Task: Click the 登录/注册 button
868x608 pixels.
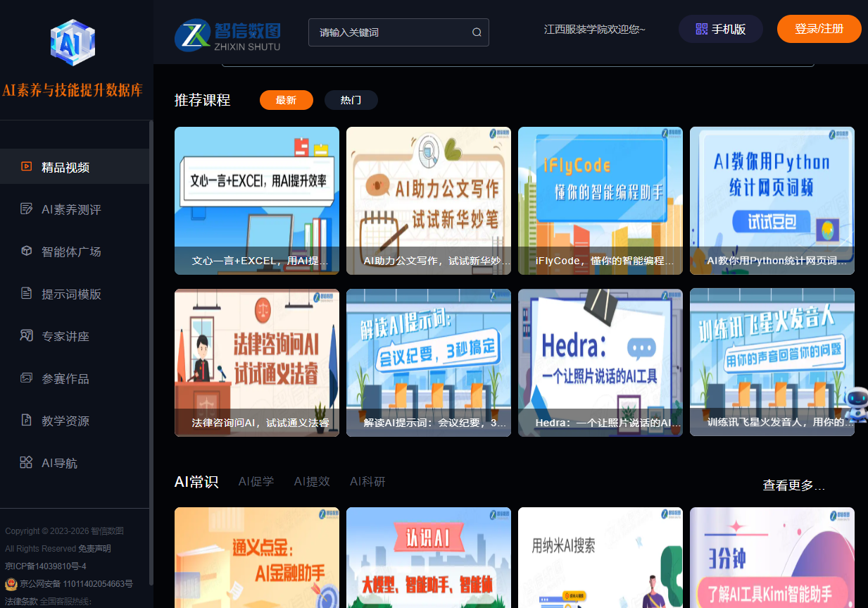Action: (x=819, y=29)
